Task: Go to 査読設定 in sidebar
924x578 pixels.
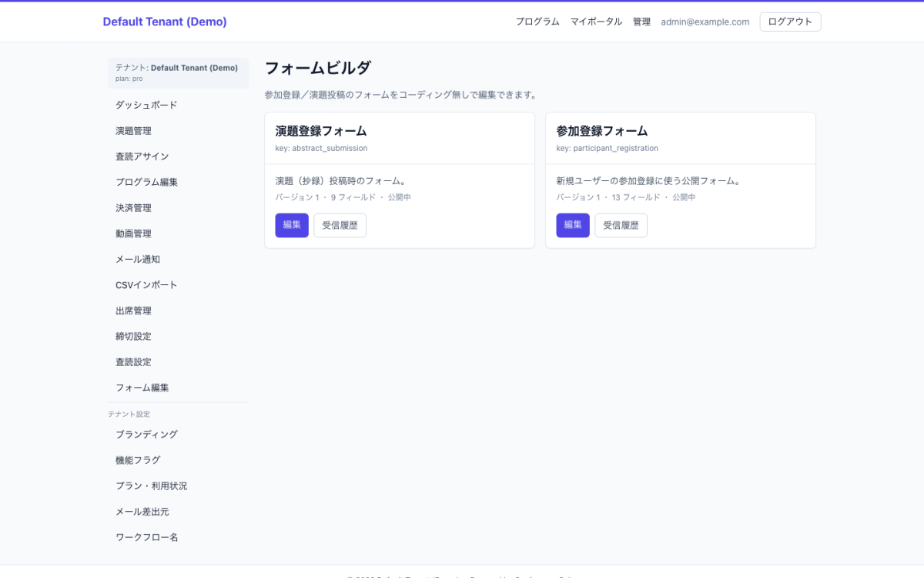Action: point(179,362)
